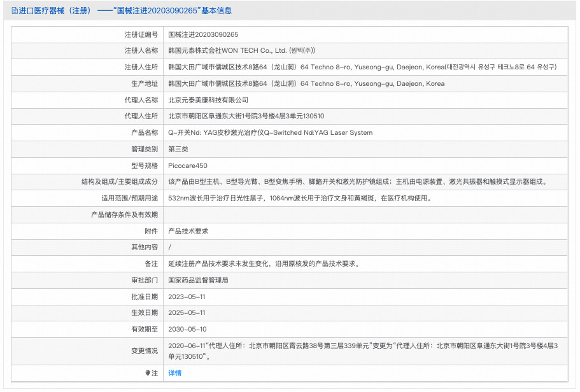Click the 其他内容 cell containing /
Screen dimensions: 580x392
point(168,247)
